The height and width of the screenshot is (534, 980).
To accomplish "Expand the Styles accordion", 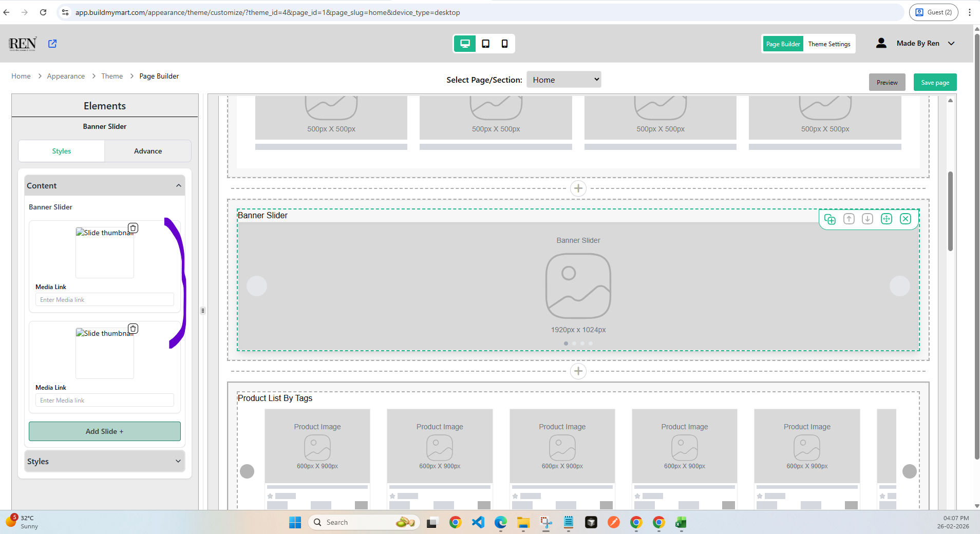I will [x=105, y=461].
